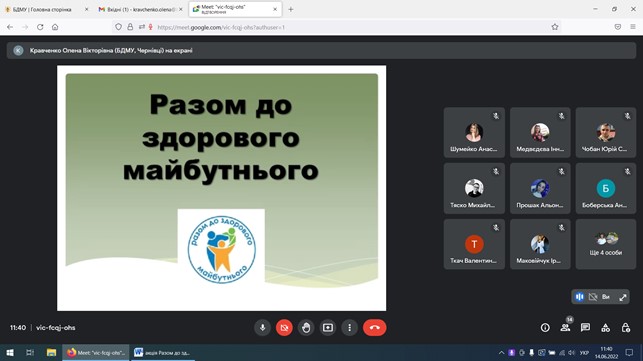
Task: Show the participants list icon
Action: tap(565, 327)
